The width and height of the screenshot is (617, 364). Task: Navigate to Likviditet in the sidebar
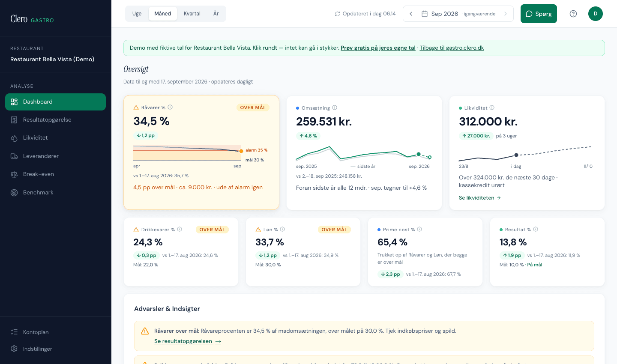pos(56,138)
